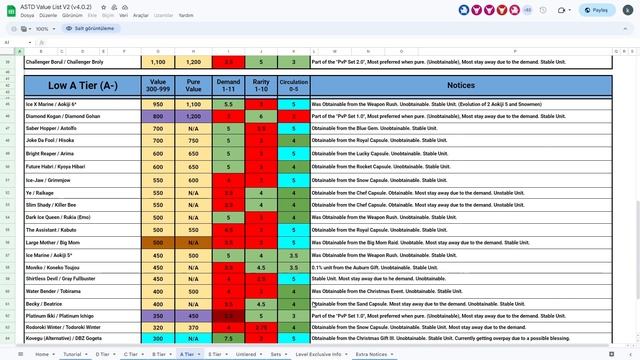The image size is (640, 360).
Task: Open the Yardım menu
Action: point(186,16)
